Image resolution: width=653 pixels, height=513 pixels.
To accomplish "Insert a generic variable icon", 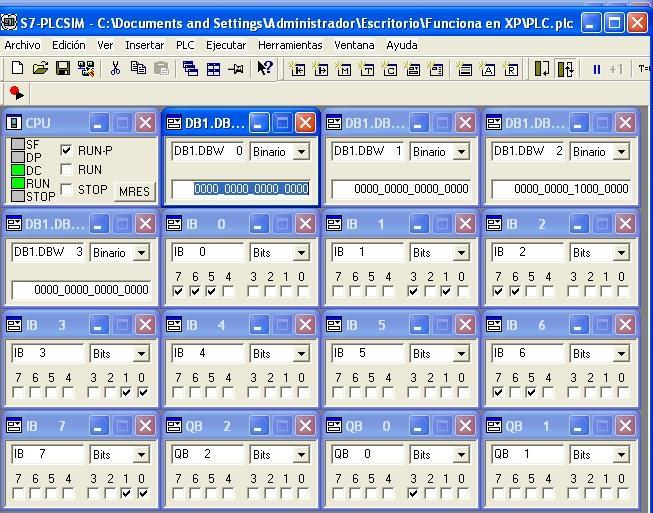I will click(x=413, y=69).
